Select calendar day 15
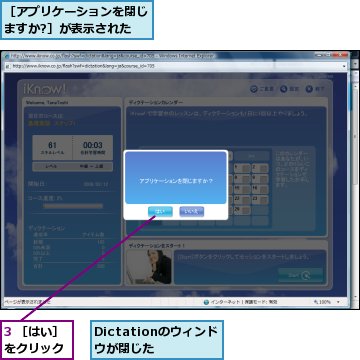 (242, 189)
